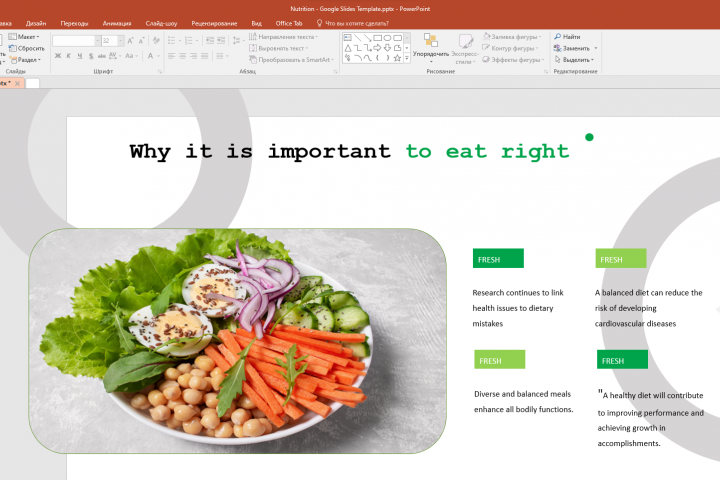Select the arc shape in gallery
Image resolution: width=720 pixels, height=480 pixels.
coord(358,58)
